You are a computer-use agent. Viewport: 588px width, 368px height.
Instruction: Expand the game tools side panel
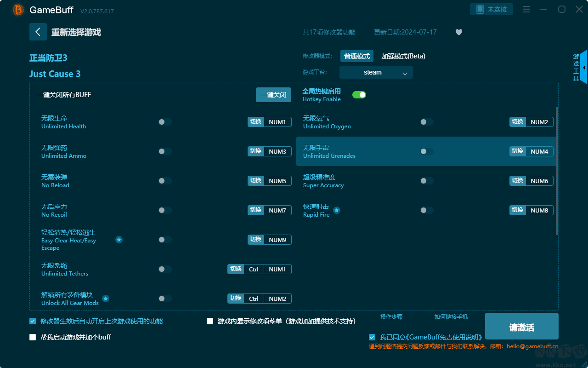pos(583,67)
